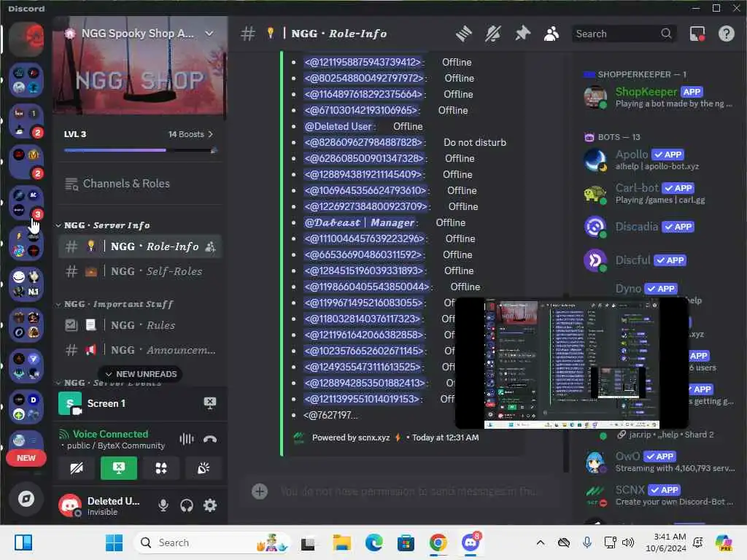Image resolution: width=747 pixels, height=560 pixels.
Task: Open the Threads icon in channel header
Action: pos(463,34)
